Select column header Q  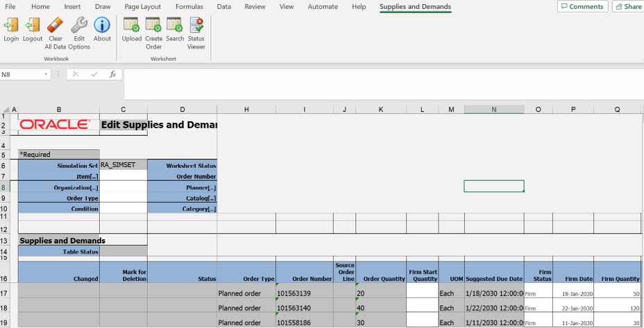(618, 109)
